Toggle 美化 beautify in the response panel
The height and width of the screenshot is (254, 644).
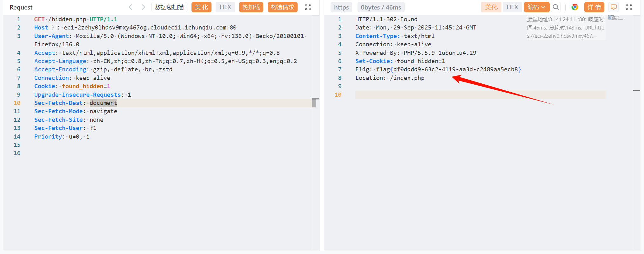[491, 7]
